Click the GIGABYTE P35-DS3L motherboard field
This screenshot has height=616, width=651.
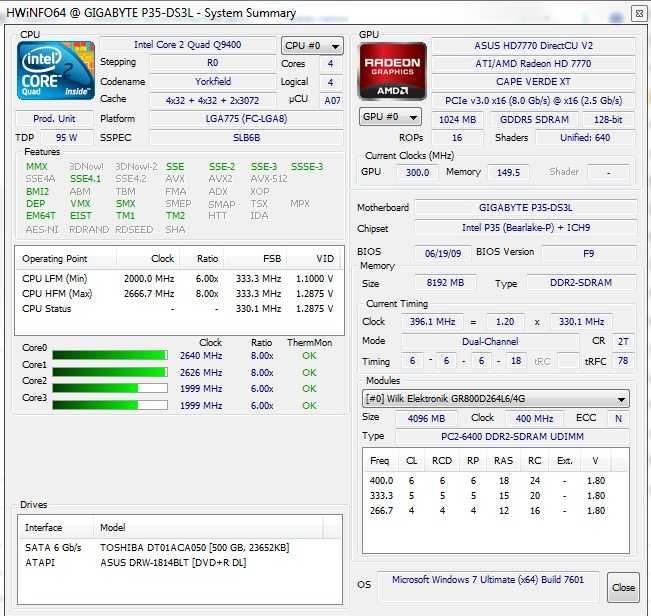[x=526, y=208]
